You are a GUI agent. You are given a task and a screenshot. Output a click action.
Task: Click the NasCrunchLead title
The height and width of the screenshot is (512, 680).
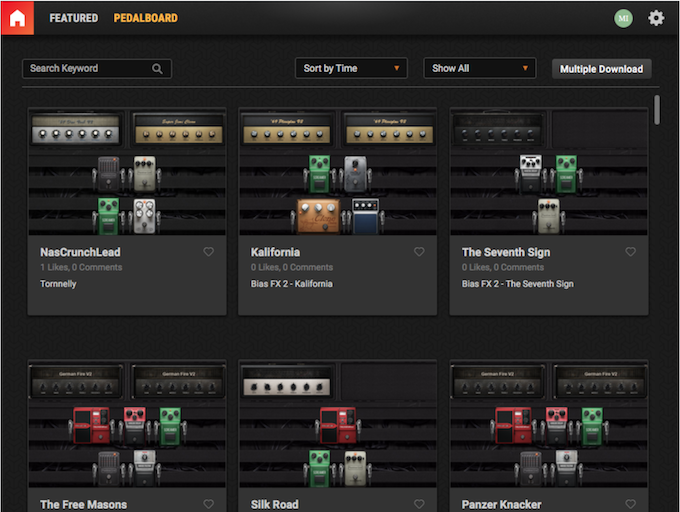pyautogui.click(x=80, y=252)
